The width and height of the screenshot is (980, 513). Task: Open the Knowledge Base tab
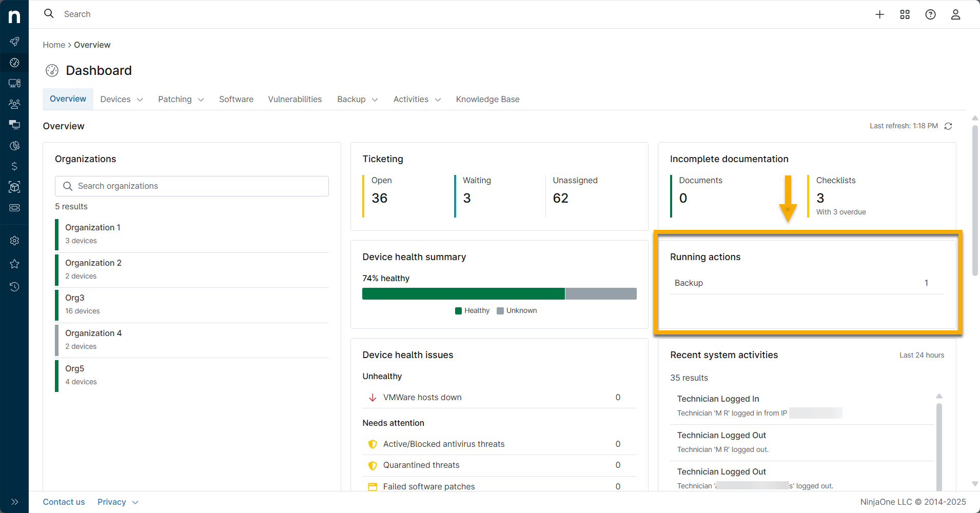(487, 99)
